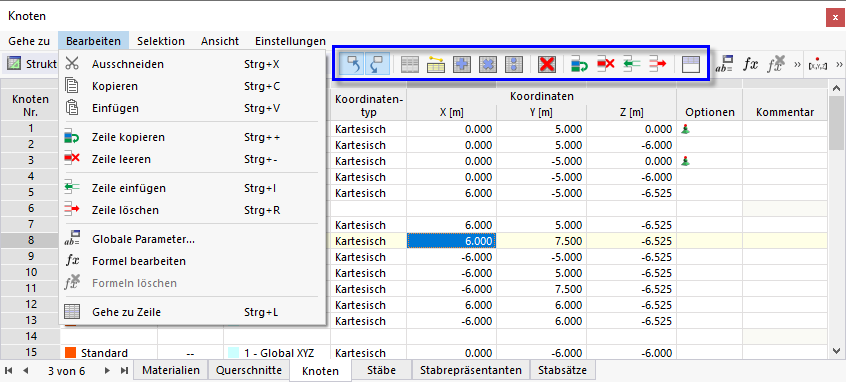Viewport: 846px width, 382px height.
Task: Open the Ansicht menu
Action: [x=220, y=41]
